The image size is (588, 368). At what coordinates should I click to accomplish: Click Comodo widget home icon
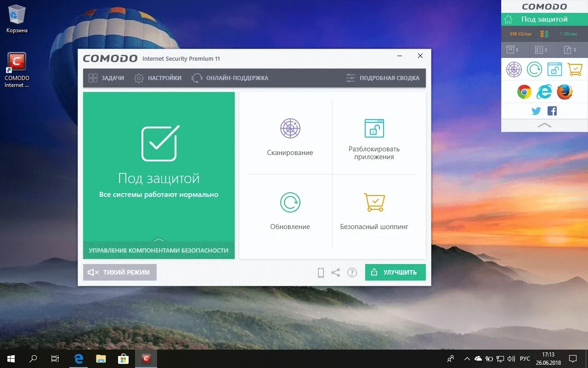coord(508,19)
